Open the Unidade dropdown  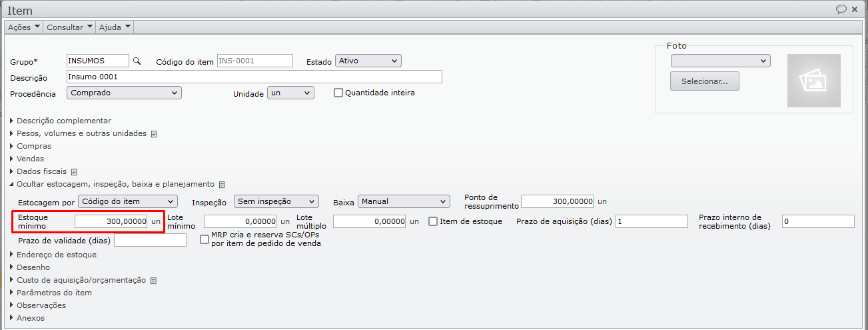click(x=290, y=93)
